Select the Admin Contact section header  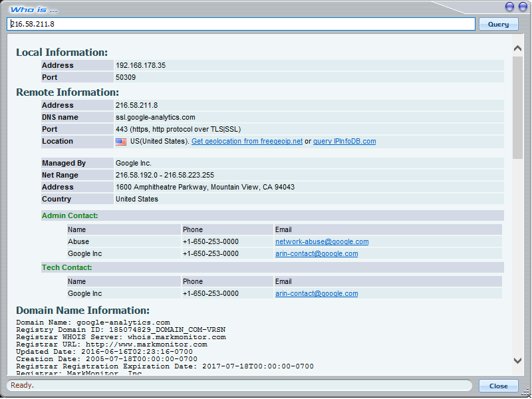pyautogui.click(x=70, y=216)
